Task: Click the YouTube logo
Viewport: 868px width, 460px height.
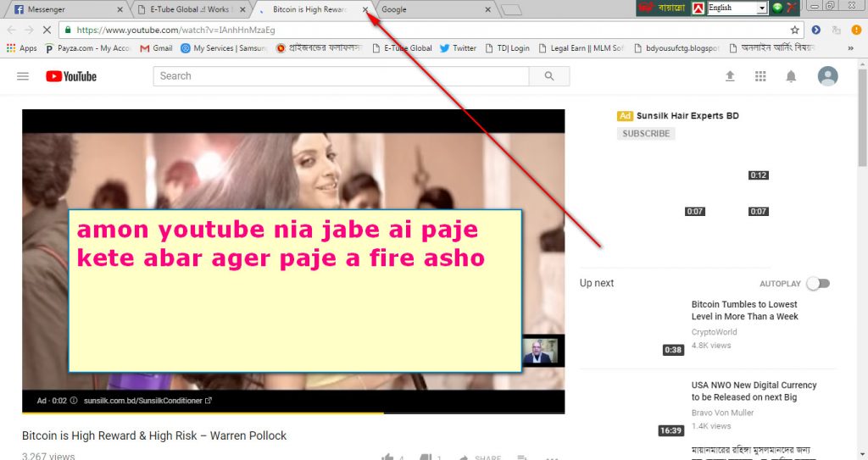Action: click(x=71, y=76)
